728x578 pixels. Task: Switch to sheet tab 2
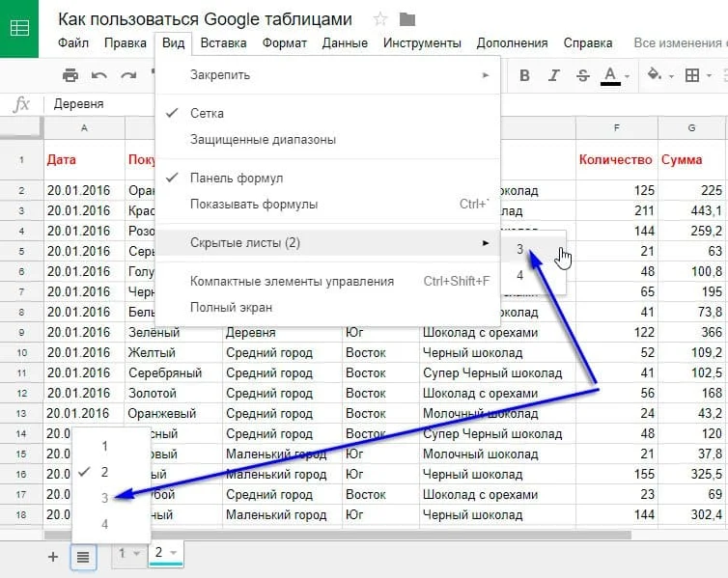click(x=158, y=552)
